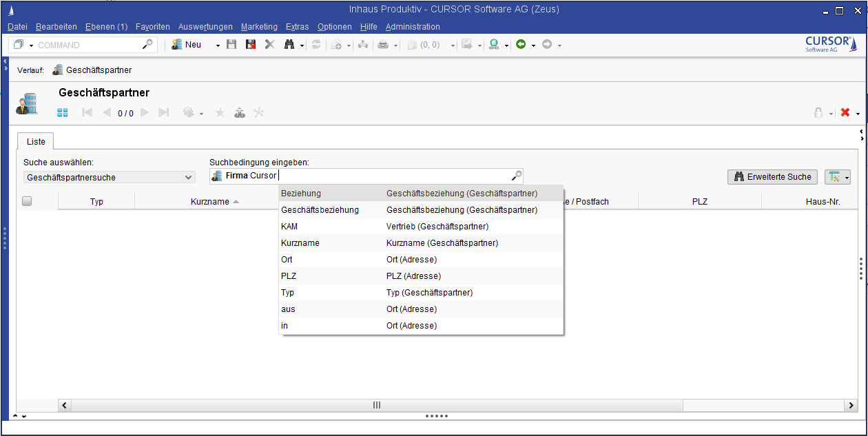
Task: Toggle the select-all checkbox in list header
Action: point(27,202)
